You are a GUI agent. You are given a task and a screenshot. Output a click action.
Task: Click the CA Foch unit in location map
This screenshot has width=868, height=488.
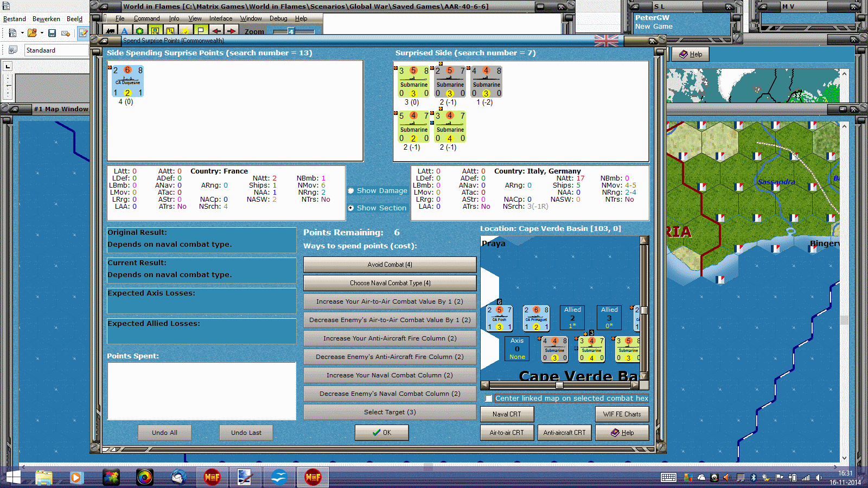click(x=499, y=318)
